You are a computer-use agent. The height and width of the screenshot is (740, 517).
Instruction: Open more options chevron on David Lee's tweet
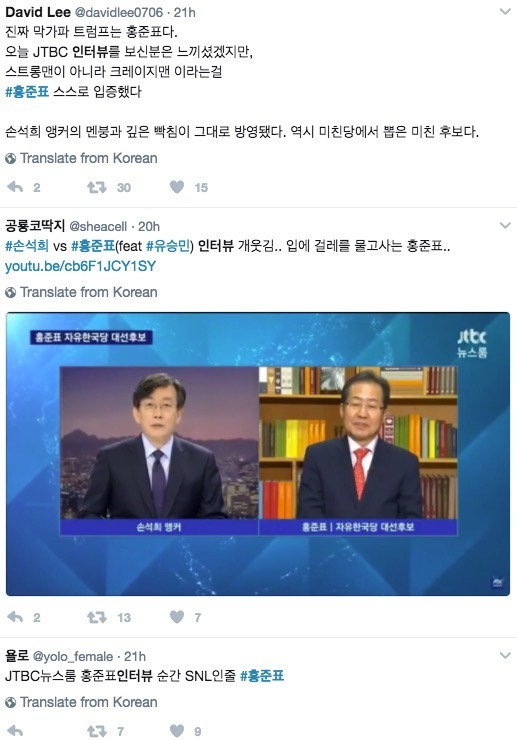505,12
